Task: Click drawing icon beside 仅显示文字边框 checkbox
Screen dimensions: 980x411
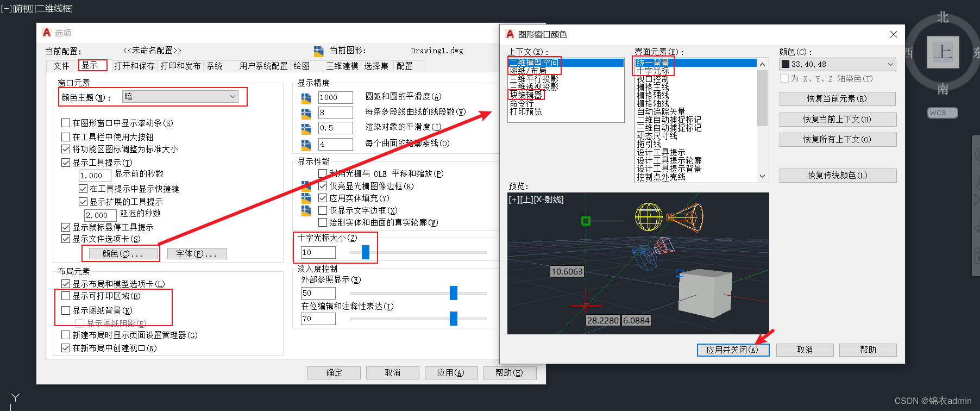Action: [x=306, y=210]
